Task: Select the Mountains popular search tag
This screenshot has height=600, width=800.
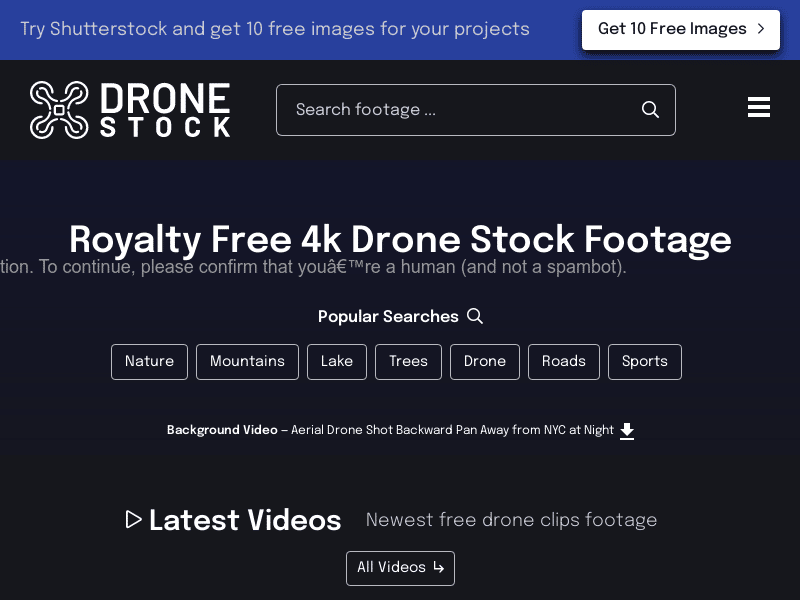Action: [x=247, y=362]
